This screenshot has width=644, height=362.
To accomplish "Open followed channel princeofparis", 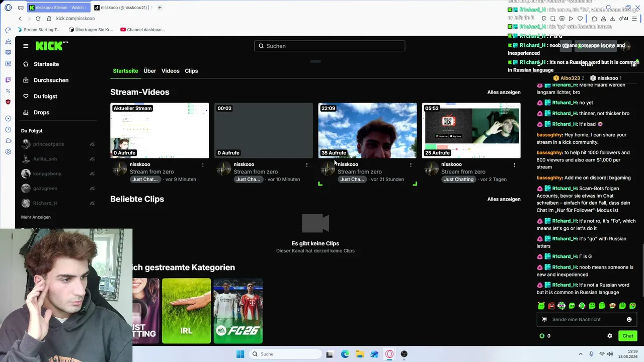I will point(48,144).
